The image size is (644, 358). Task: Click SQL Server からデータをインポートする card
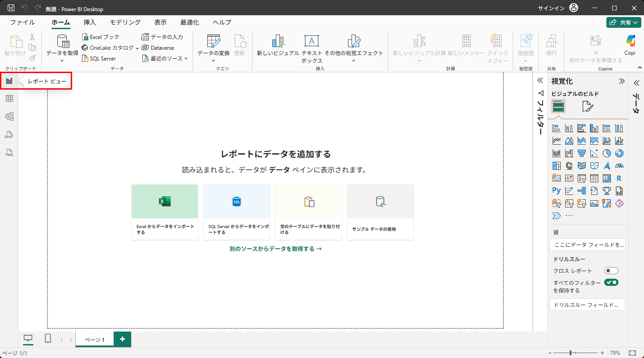[236, 212]
